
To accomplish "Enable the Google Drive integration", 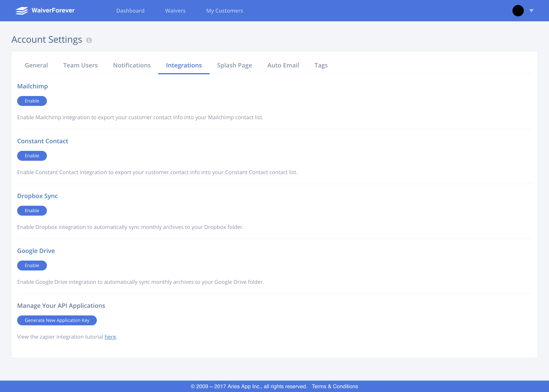I will click(32, 266).
